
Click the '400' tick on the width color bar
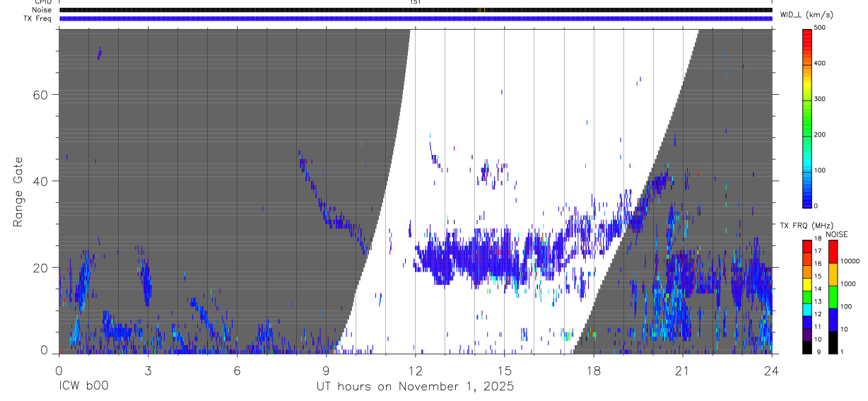820,63
